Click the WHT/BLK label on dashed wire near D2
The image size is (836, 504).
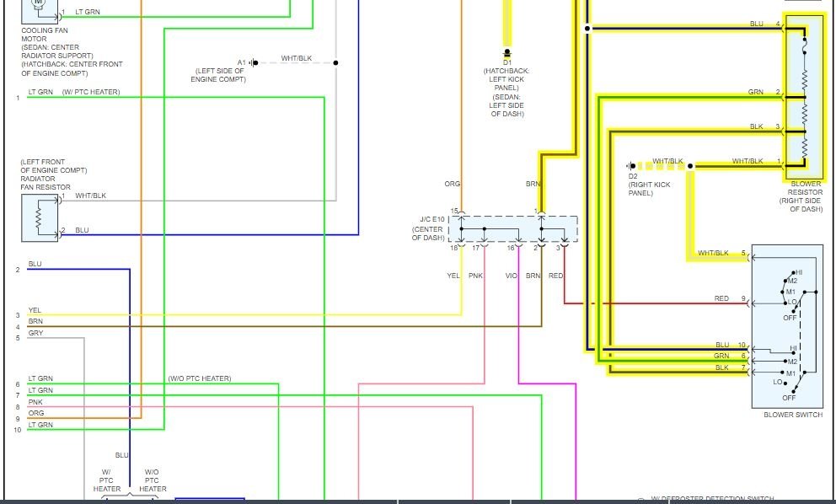(667, 160)
